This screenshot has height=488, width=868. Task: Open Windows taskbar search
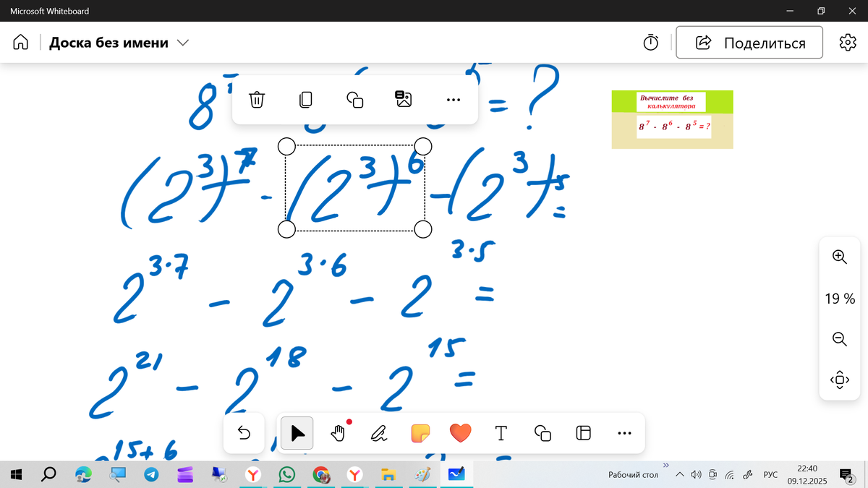[x=49, y=475]
